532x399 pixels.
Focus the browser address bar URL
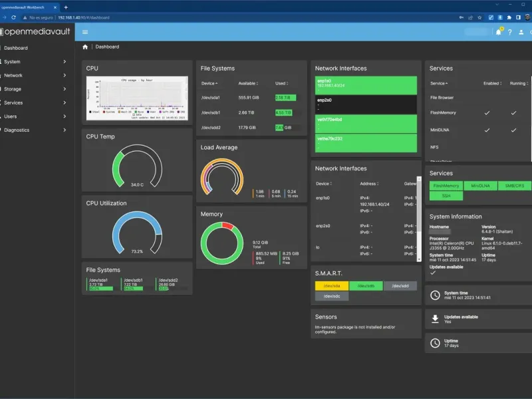[84, 17]
